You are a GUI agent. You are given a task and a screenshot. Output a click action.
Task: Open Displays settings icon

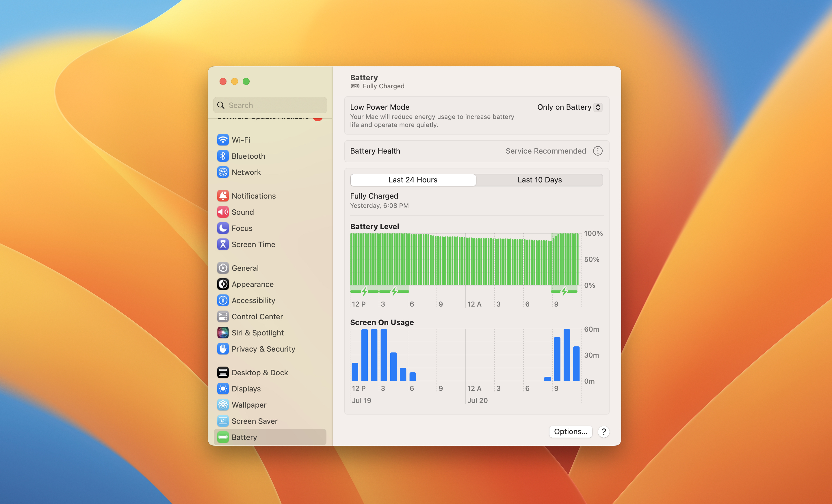(x=223, y=389)
